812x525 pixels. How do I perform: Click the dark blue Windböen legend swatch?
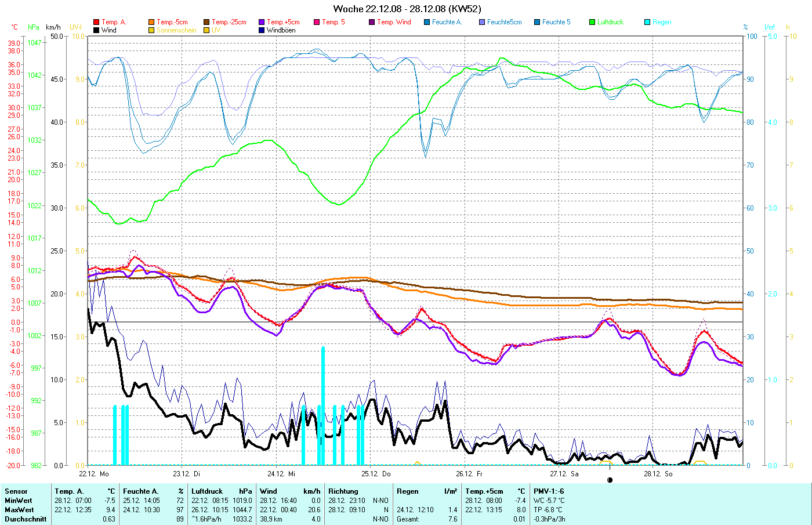pyautogui.click(x=262, y=30)
